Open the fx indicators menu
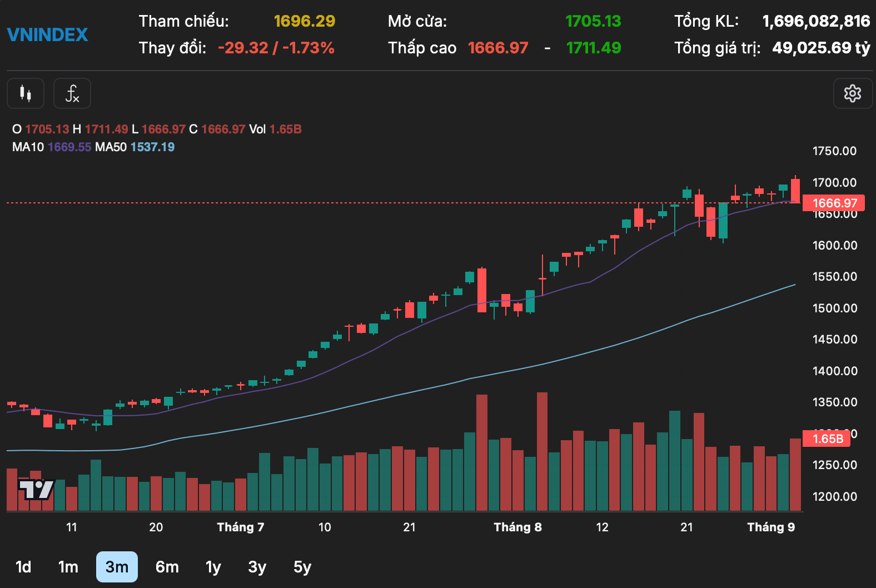Image resolution: width=876 pixels, height=588 pixels. click(72, 93)
